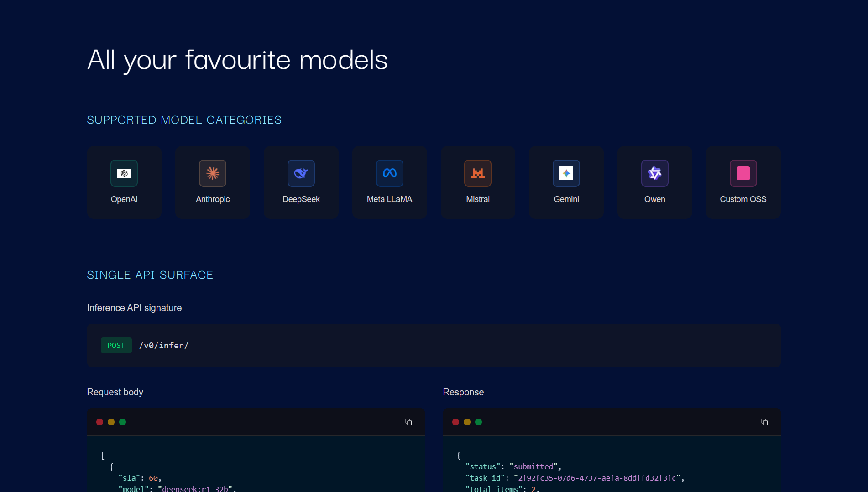Click the red dot on Request body window
Screen dimensions: 868x492
click(x=99, y=422)
